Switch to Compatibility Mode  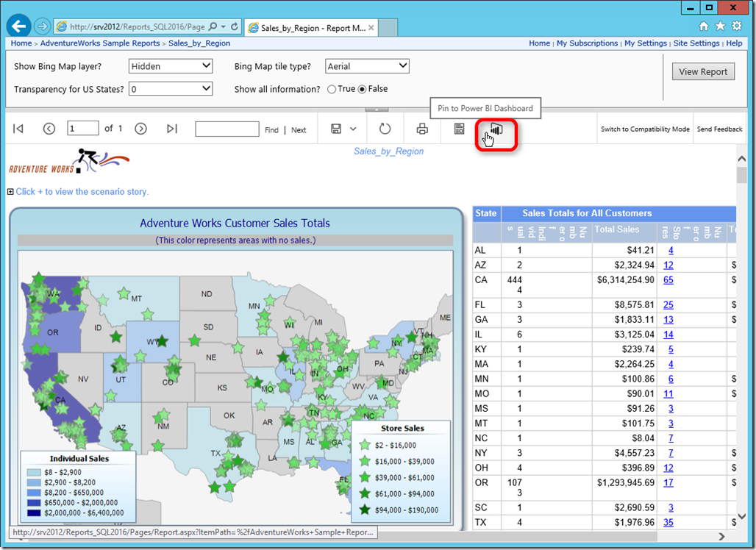pos(645,129)
